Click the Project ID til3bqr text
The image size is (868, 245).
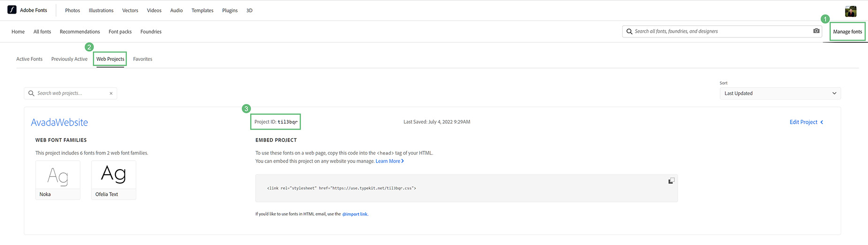pos(276,122)
